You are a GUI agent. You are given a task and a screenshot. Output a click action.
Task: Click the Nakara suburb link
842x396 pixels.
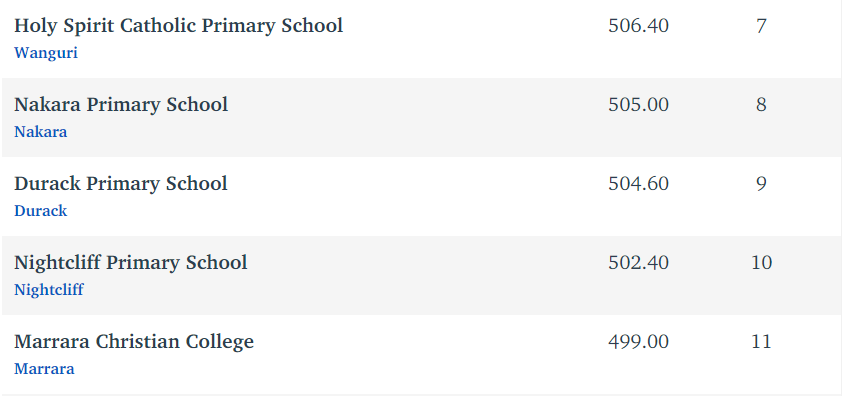(x=40, y=132)
